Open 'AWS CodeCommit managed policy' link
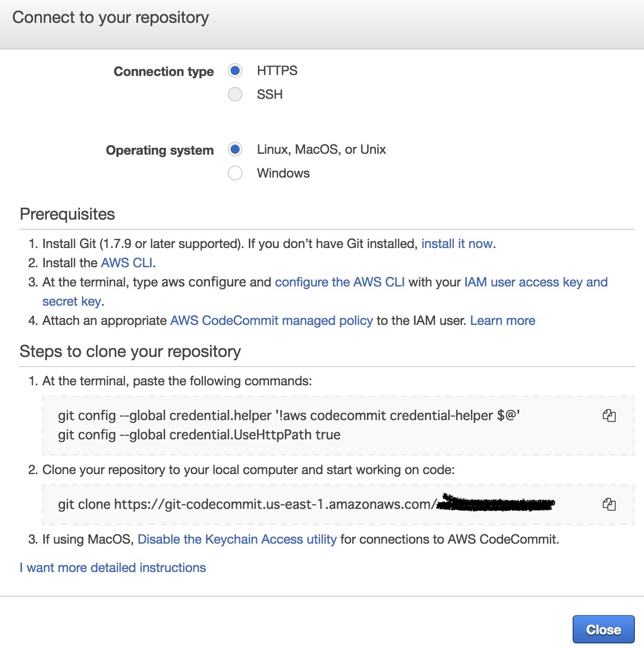The image size is (644, 648). pos(272,320)
